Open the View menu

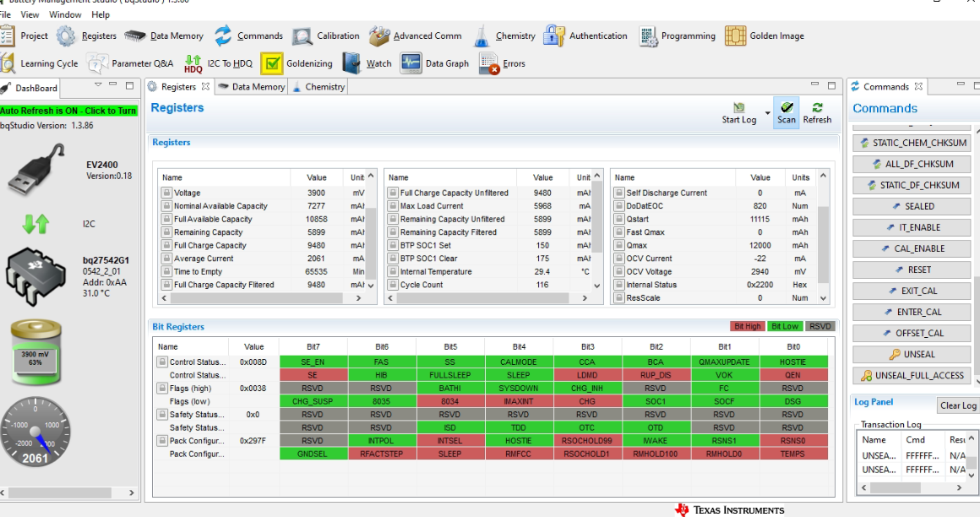pyautogui.click(x=30, y=14)
